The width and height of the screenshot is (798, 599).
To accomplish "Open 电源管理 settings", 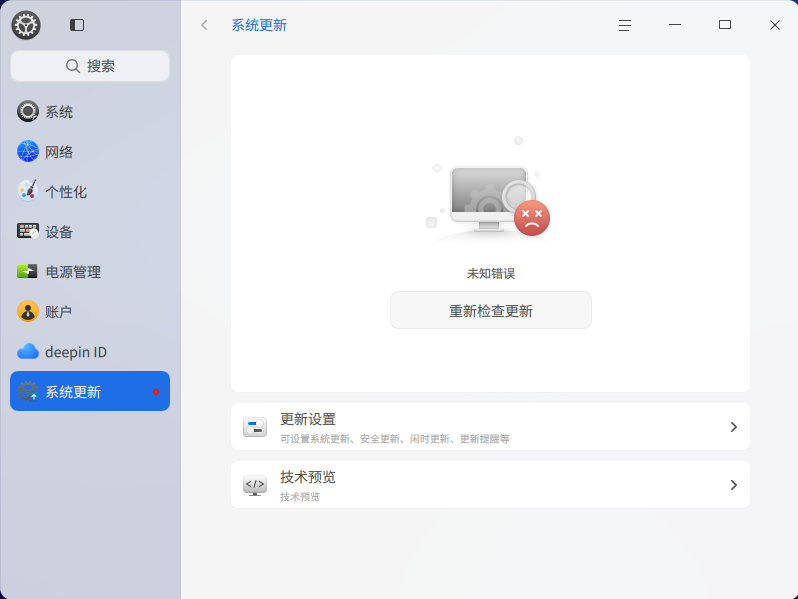I will click(x=90, y=272).
